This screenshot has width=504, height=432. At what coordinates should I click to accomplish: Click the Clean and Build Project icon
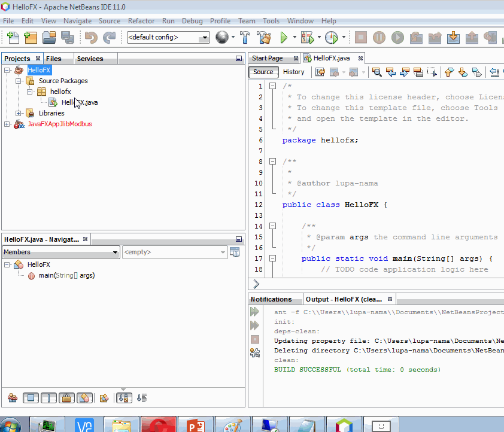264,37
